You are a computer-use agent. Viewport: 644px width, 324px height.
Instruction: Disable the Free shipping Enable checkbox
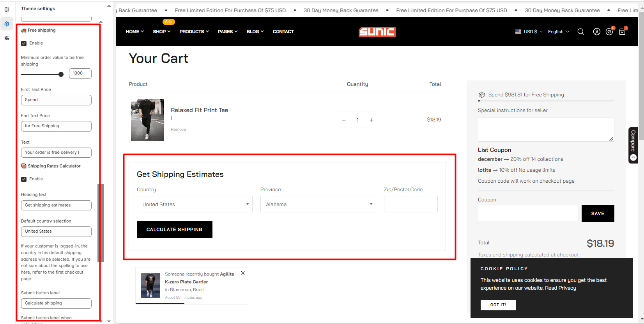[x=24, y=43]
